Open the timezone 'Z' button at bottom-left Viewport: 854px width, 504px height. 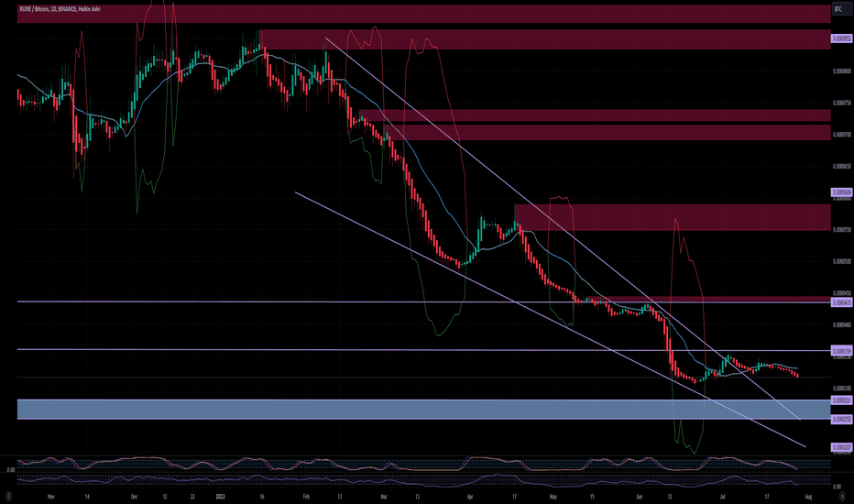point(9,497)
